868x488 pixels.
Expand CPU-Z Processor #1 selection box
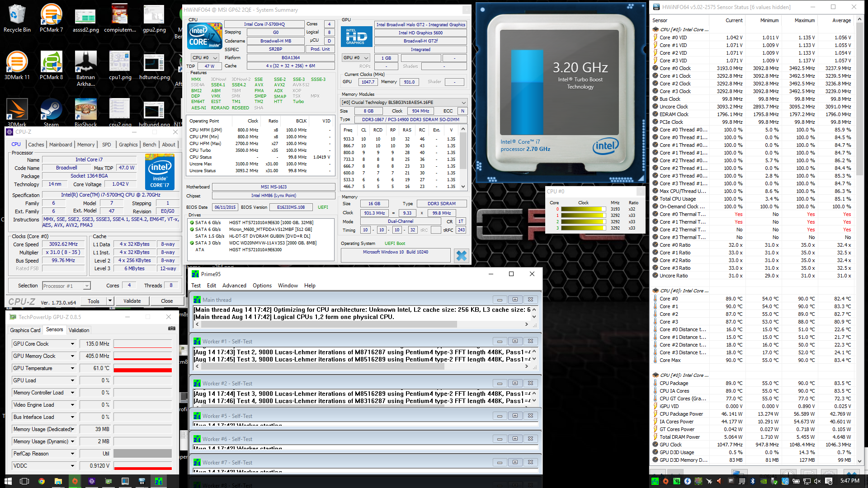(66, 286)
